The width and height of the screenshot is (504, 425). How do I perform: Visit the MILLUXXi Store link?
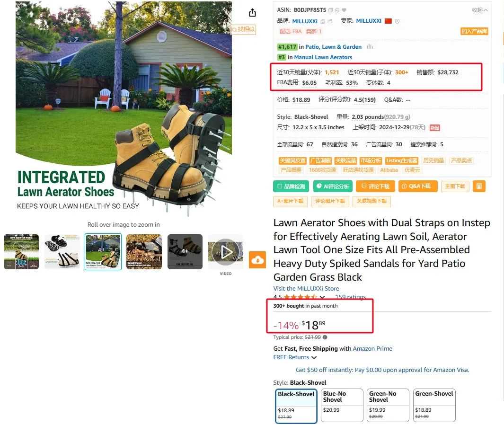(306, 288)
